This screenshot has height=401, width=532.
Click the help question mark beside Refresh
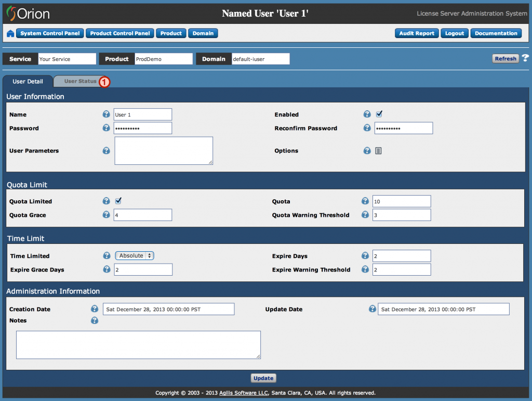coord(526,58)
